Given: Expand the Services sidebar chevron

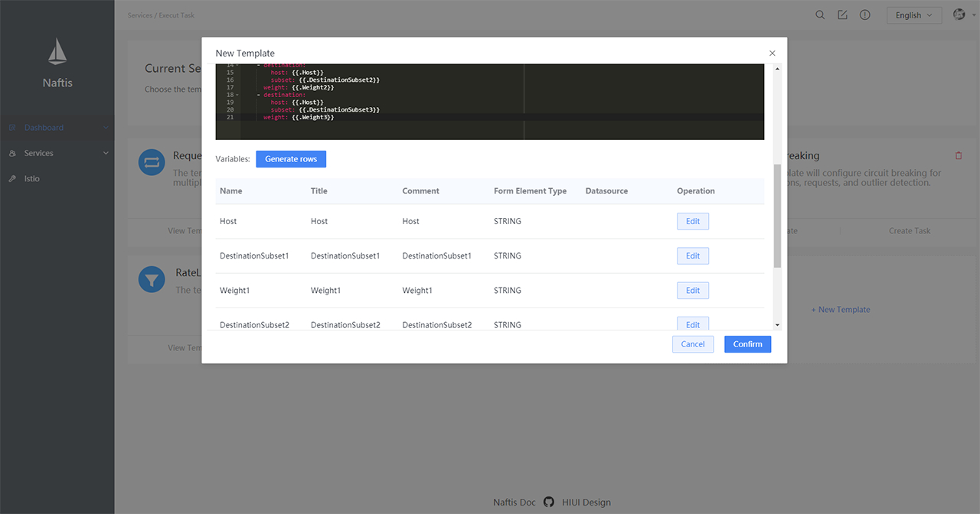Looking at the screenshot, I should tap(106, 153).
